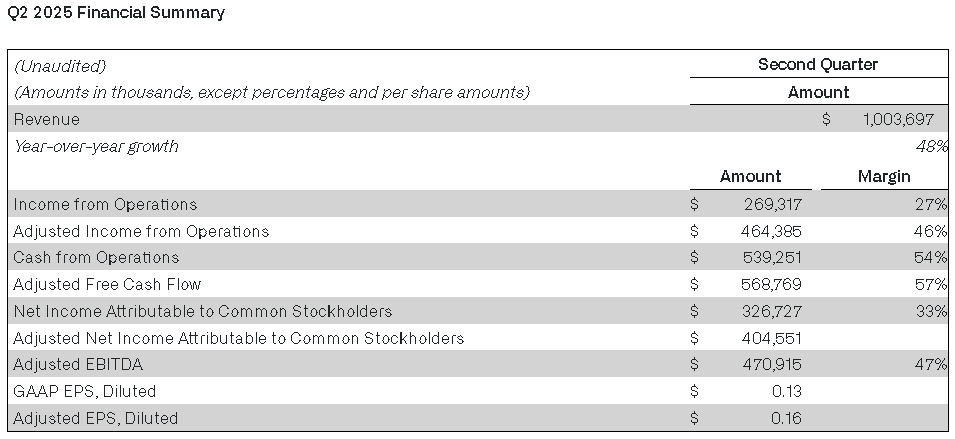
Task: Click the 47% Adjusted EBITDA margin
Action: 931,365
